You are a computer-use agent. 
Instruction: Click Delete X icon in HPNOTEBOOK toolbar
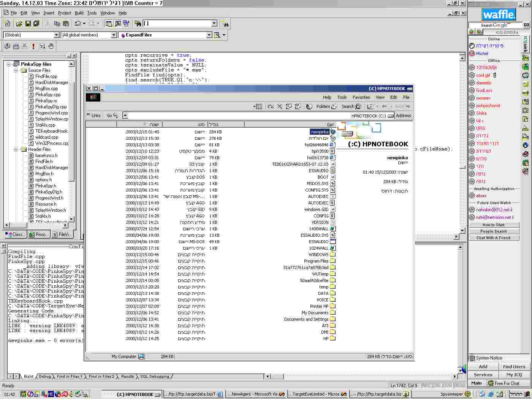(x=280, y=106)
